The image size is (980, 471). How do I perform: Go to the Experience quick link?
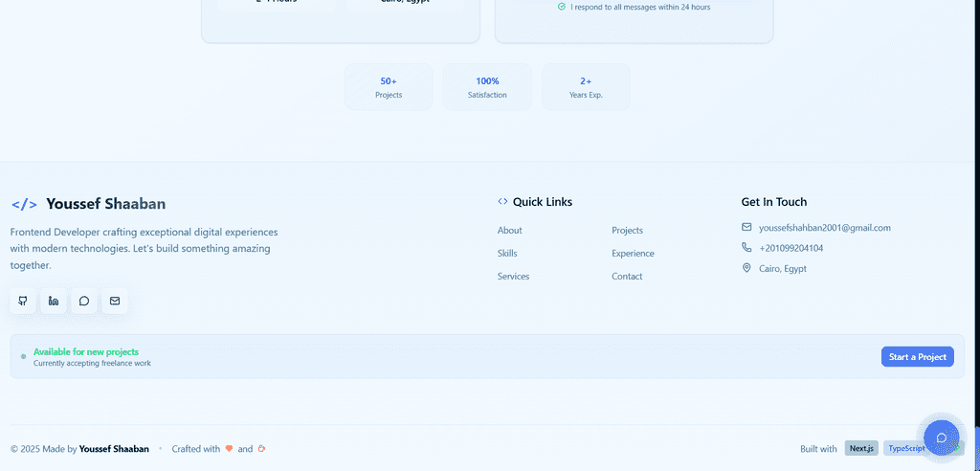tap(633, 254)
